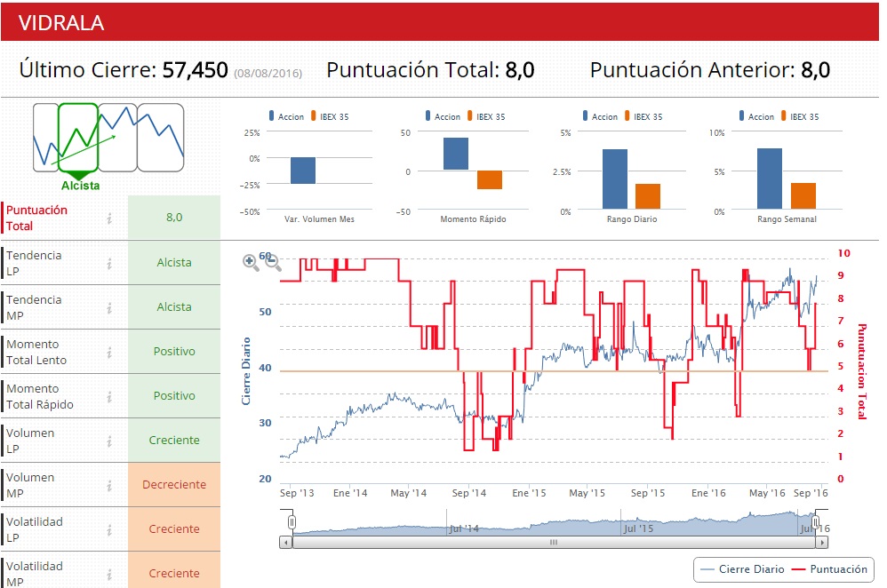This screenshot has width=887, height=588.
Task: Open info icon for Tendencia LP
Action: coord(109,263)
